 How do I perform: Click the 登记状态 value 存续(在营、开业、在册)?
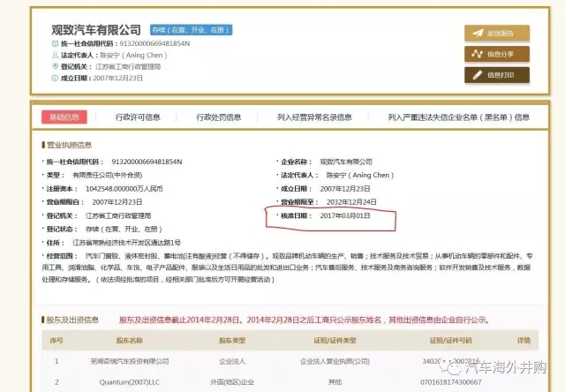(124, 230)
